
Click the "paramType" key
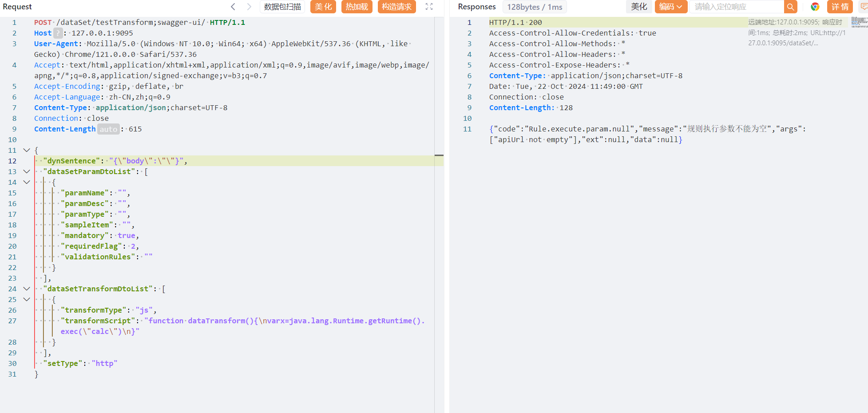(x=85, y=214)
